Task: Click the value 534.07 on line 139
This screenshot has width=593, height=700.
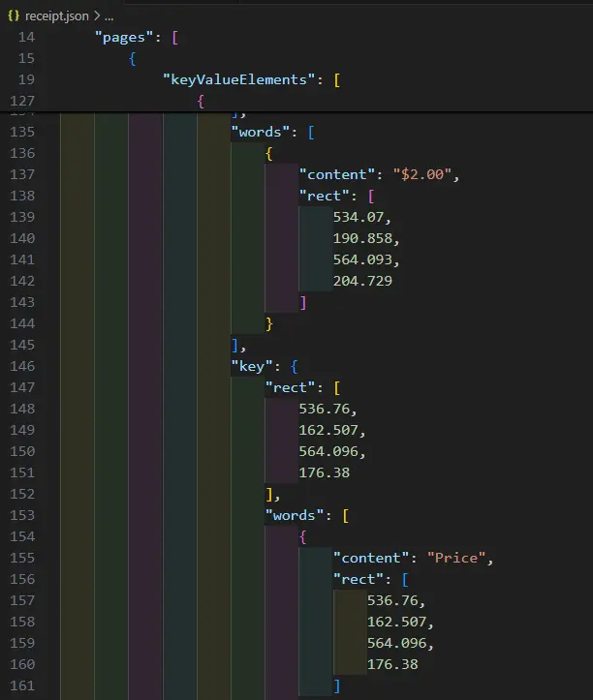Action: pyautogui.click(x=359, y=218)
